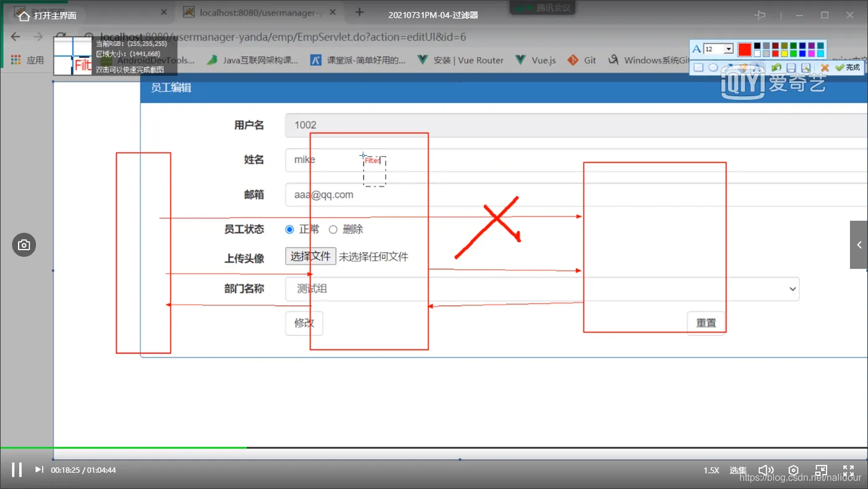
Task: Open the Vue.js bookmark
Action: (x=536, y=60)
